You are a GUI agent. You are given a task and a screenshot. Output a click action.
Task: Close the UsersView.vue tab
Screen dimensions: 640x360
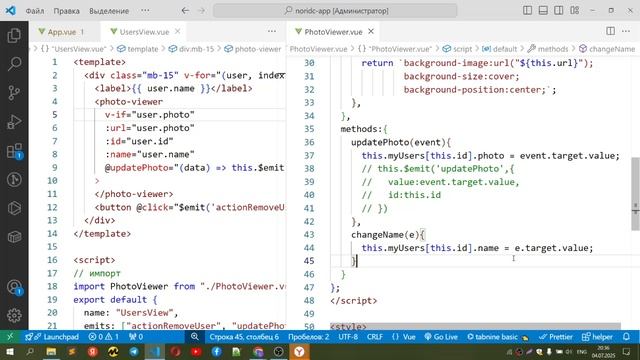point(178,31)
